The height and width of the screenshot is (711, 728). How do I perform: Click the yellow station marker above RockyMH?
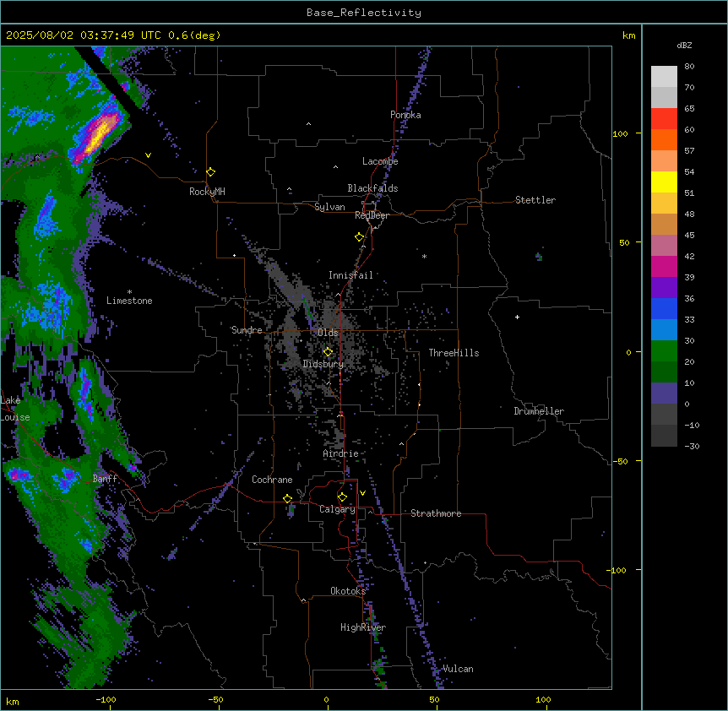211,171
